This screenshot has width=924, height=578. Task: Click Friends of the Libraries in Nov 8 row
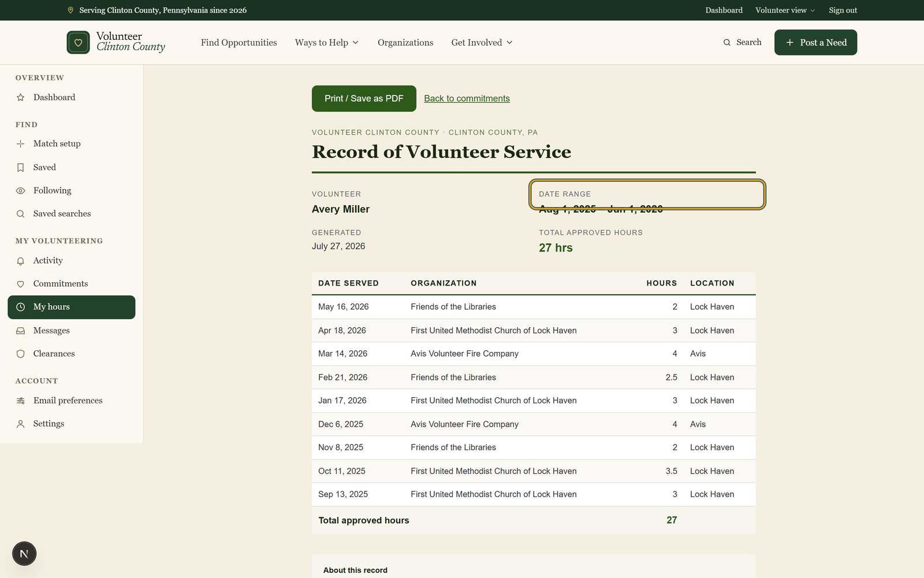(x=453, y=447)
